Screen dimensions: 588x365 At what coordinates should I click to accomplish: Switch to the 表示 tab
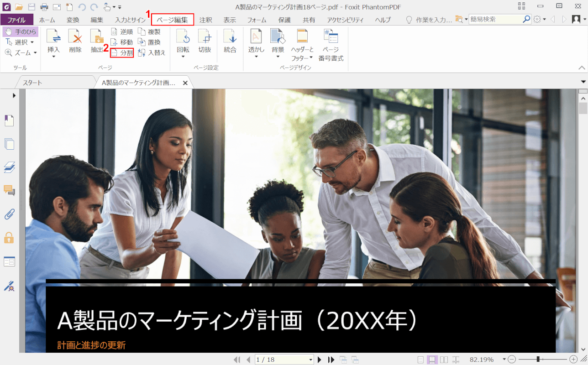[x=230, y=20]
